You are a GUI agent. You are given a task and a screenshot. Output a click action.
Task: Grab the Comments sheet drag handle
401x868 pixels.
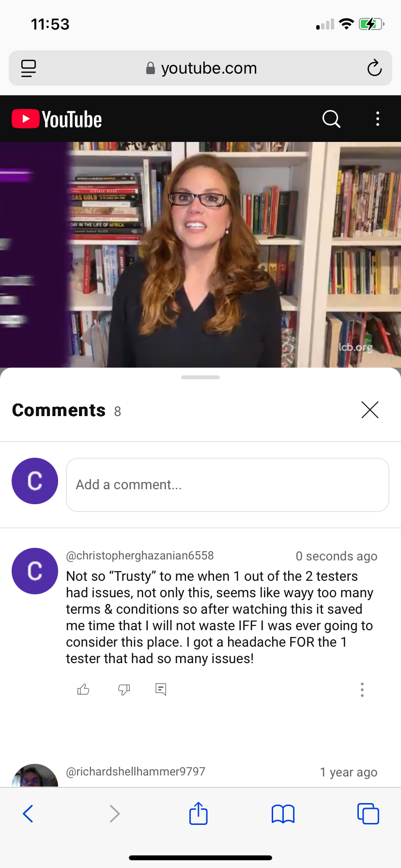(200, 377)
